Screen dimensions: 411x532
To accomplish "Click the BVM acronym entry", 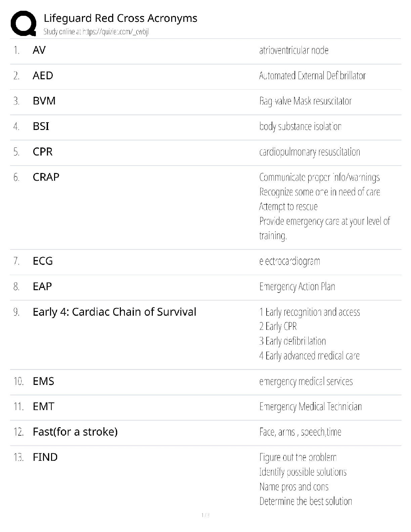I will pyautogui.click(x=44, y=101).
